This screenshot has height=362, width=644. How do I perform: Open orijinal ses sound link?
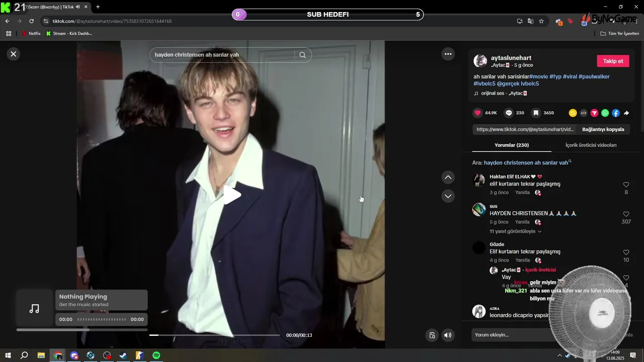tap(504, 93)
